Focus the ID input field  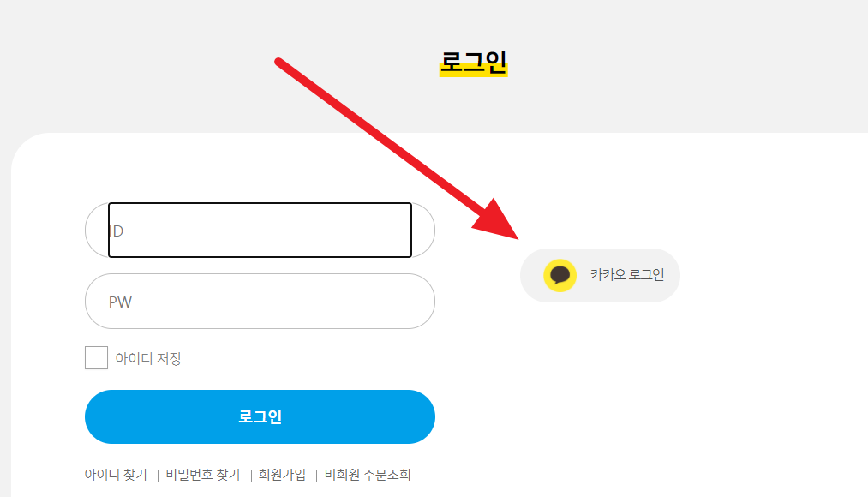[x=260, y=231]
